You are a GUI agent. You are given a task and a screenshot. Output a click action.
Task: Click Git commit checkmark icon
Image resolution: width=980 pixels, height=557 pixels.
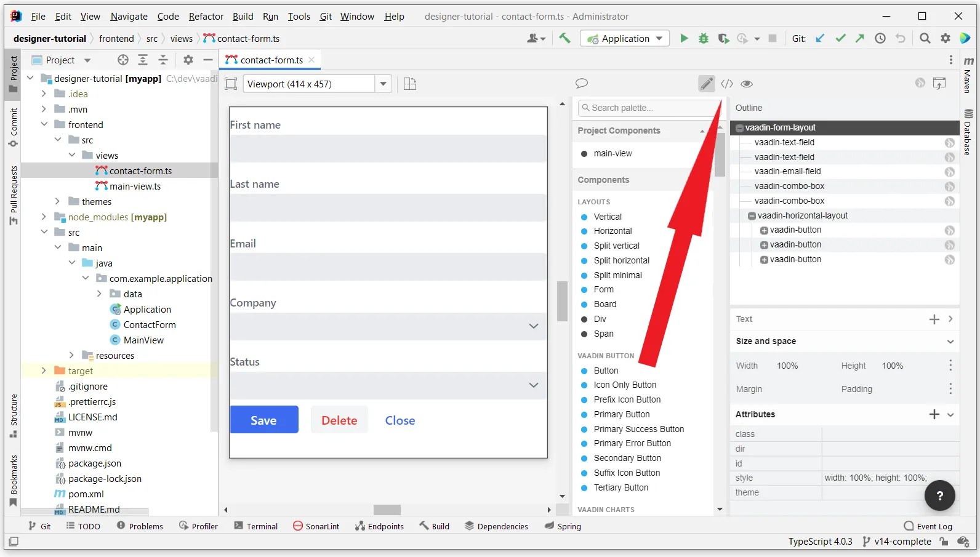pos(840,38)
